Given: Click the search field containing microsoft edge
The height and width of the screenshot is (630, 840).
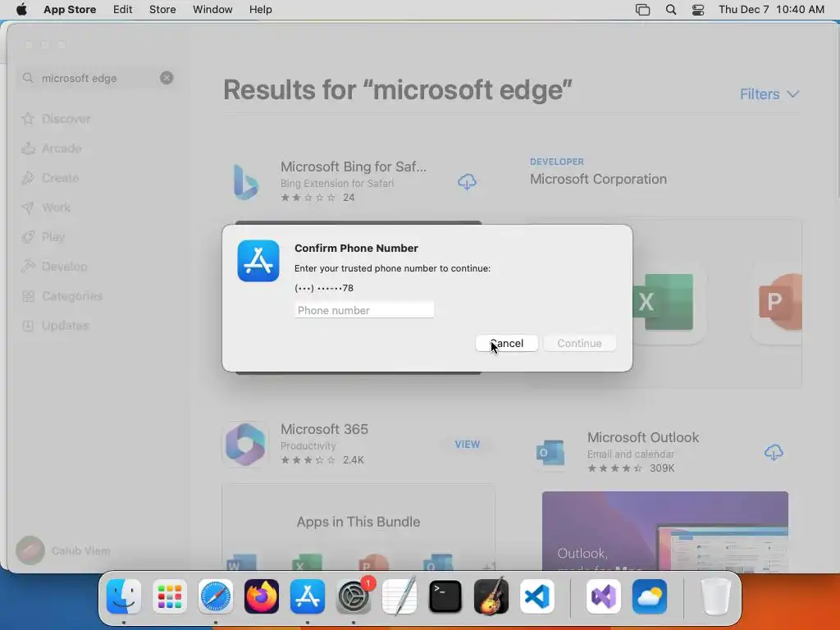Looking at the screenshot, I should (x=97, y=78).
